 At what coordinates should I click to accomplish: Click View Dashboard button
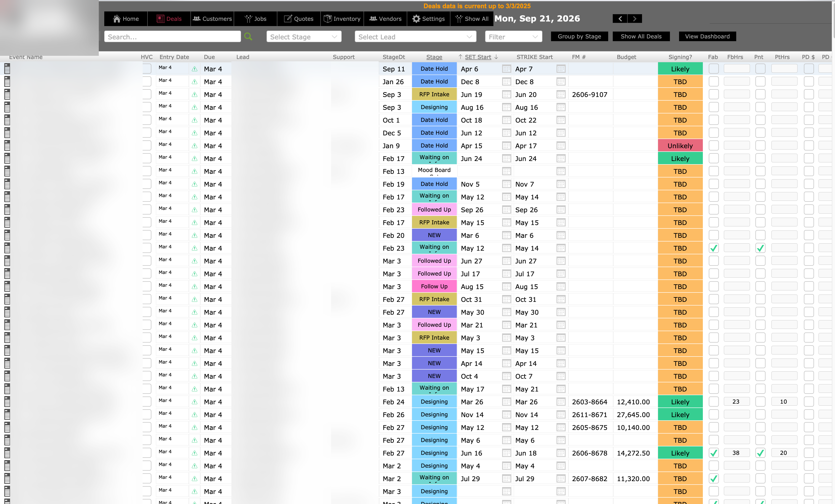click(x=707, y=36)
